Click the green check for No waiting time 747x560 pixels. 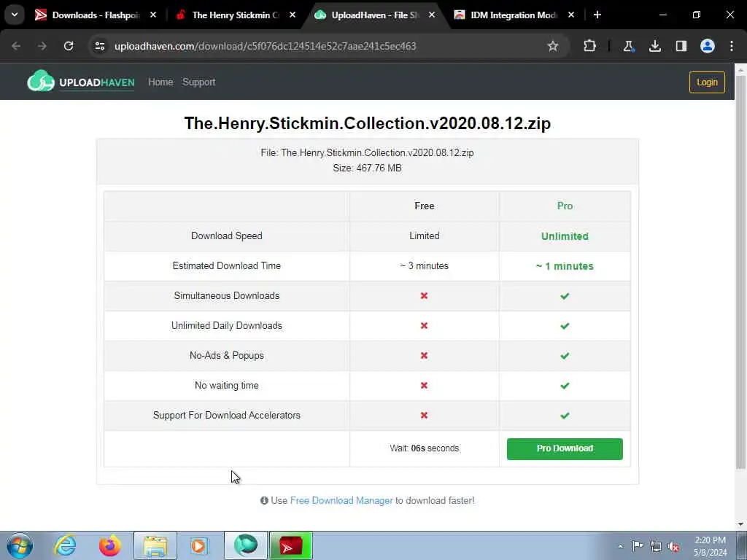click(565, 386)
